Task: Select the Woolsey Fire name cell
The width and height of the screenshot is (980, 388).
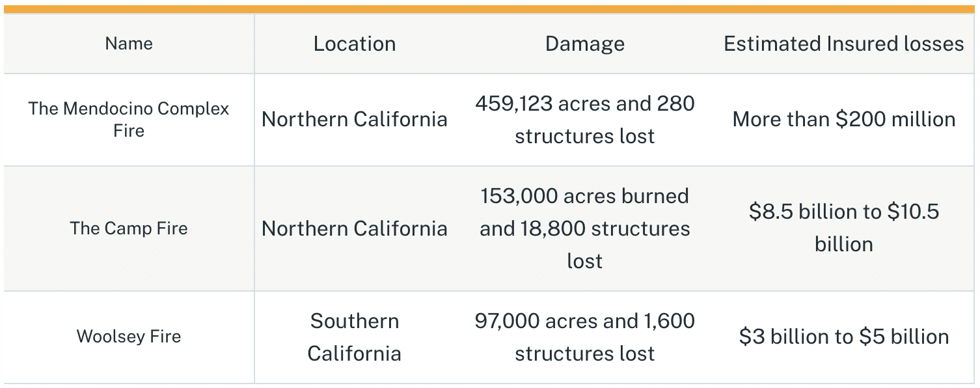Action: (129, 337)
